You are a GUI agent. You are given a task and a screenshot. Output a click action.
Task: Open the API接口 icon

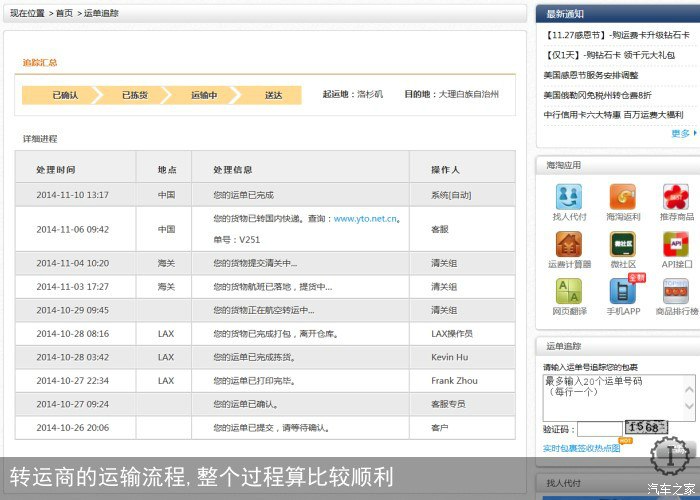[676, 244]
